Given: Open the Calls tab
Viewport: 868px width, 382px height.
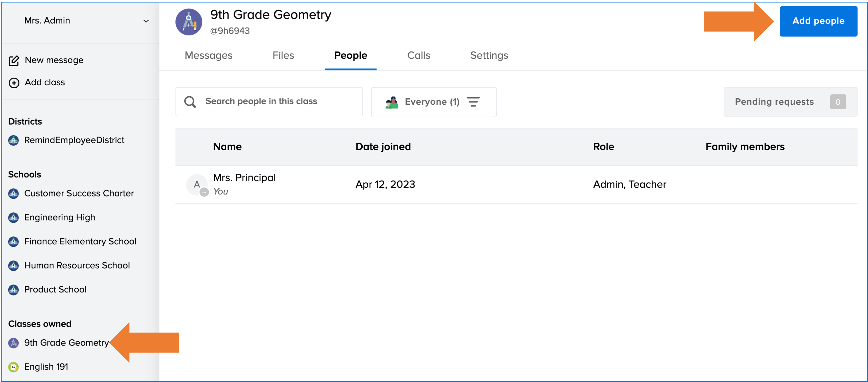Looking at the screenshot, I should (x=419, y=55).
